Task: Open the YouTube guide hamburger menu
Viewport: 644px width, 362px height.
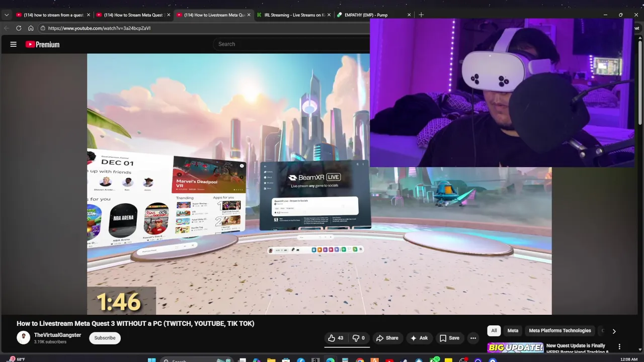Action: pos(14,44)
